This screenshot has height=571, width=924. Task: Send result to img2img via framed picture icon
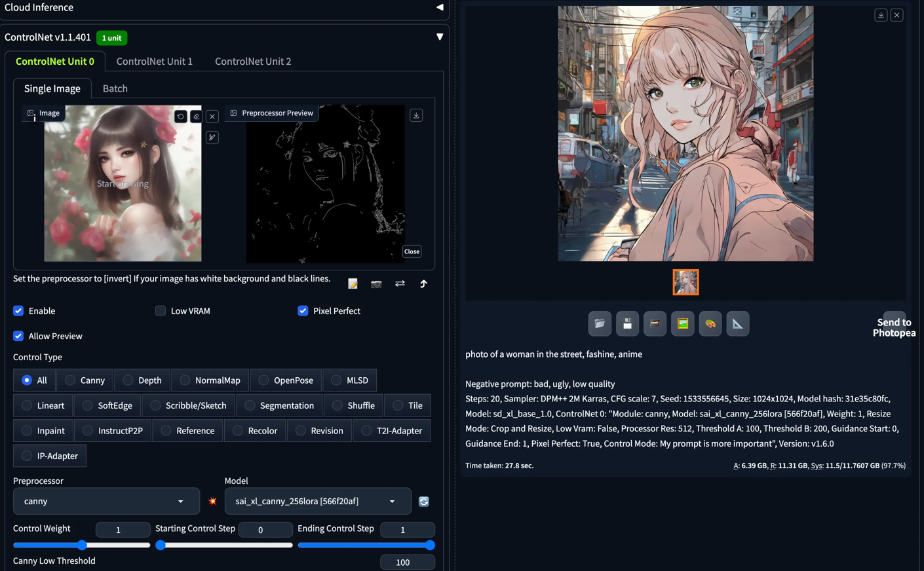[x=682, y=323]
